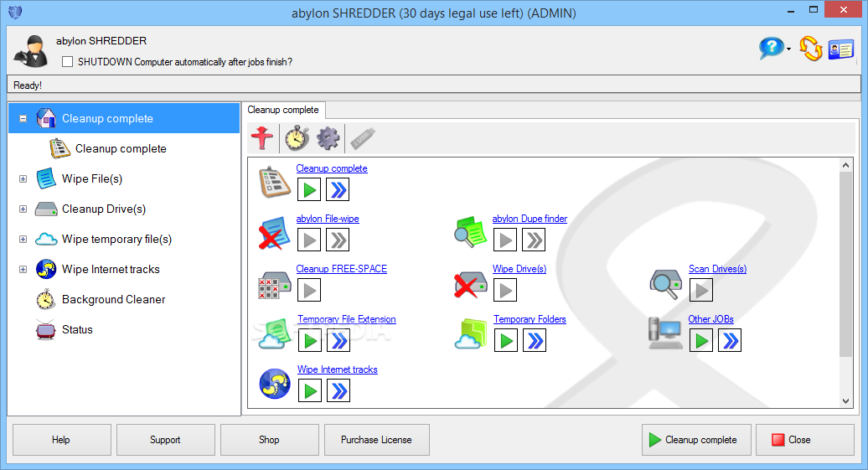The width and height of the screenshot is (868, 470).
Task: Enable SHUTDOWN Computer automatically checkbox
Action: click(68, 61)
